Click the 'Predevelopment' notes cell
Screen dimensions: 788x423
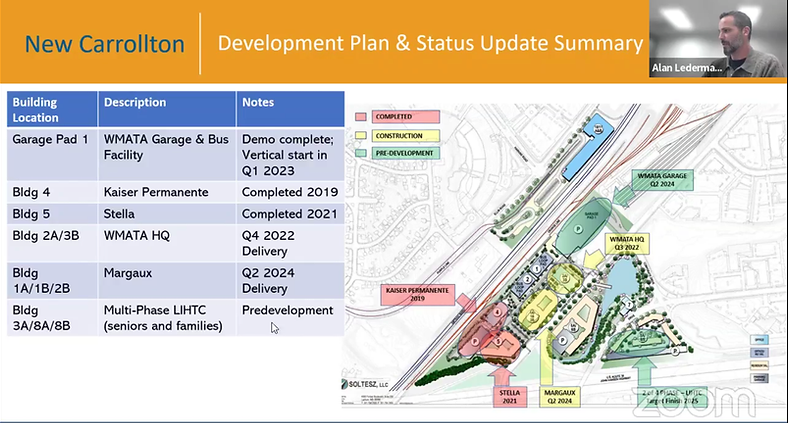(290, 318)
